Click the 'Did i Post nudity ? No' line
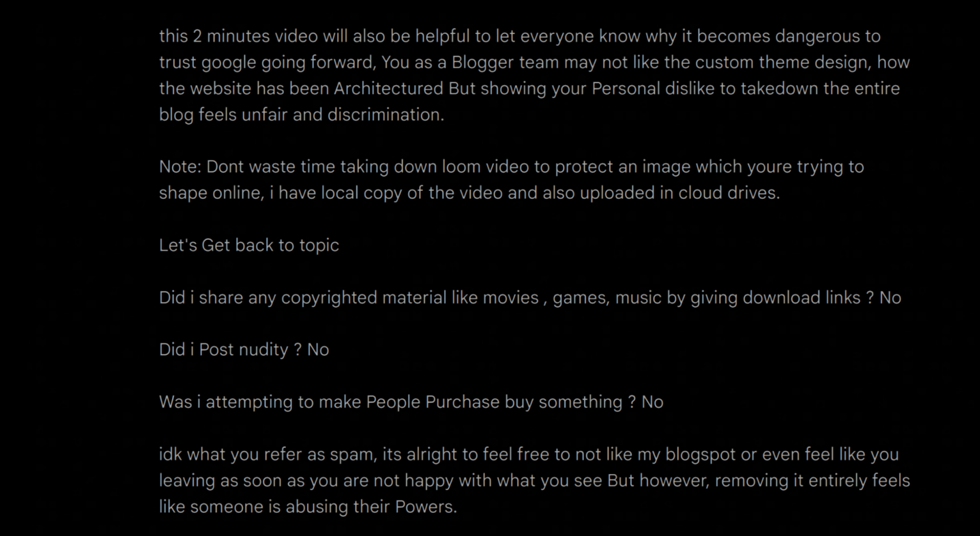980x536 pixels. pos(244,349)
